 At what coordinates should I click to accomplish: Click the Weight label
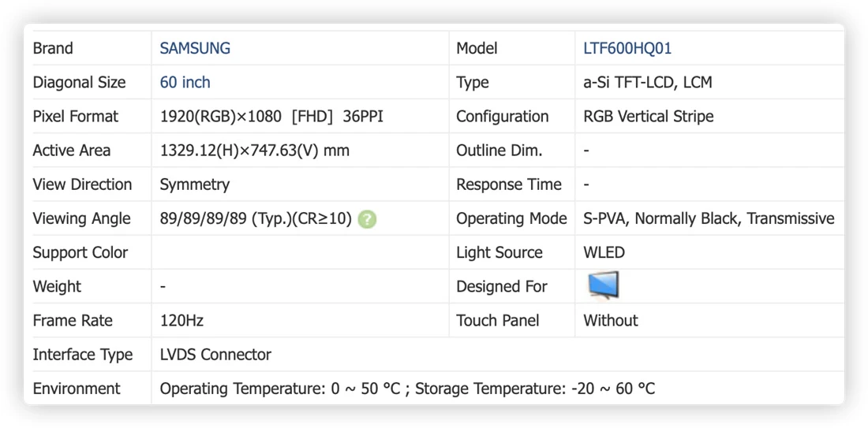pyautogui.click(x=57, y=287)
